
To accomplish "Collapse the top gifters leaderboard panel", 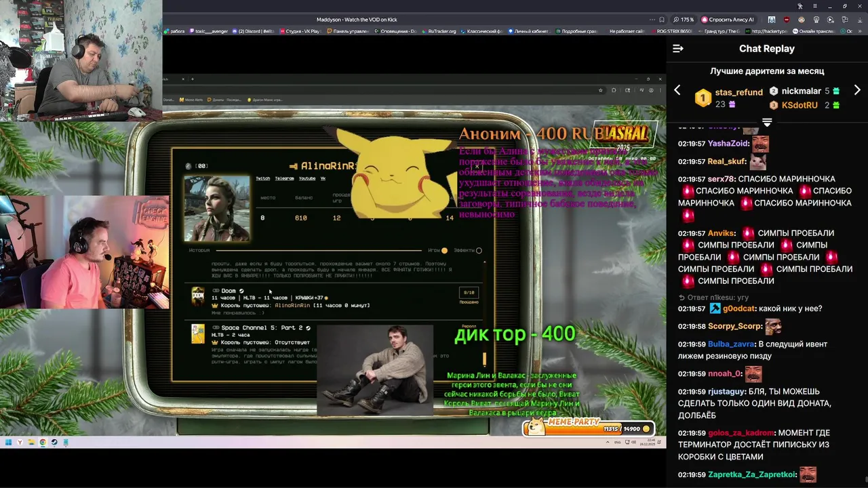I will click(x=767, y=123).
